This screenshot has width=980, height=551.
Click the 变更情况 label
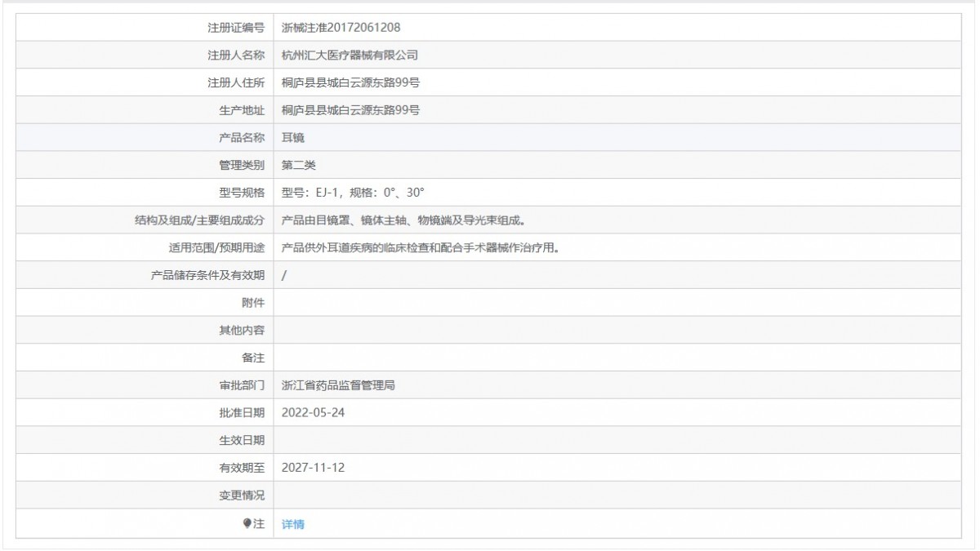242,496
